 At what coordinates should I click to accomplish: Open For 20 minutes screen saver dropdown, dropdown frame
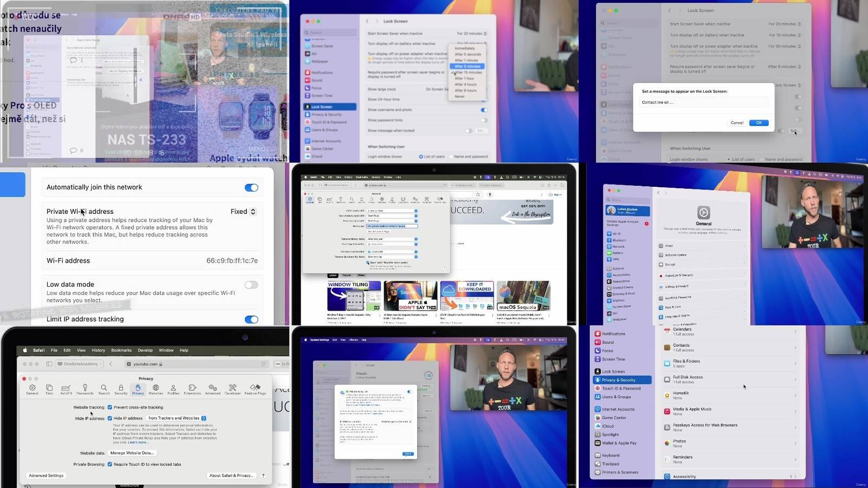click(471, 34)
